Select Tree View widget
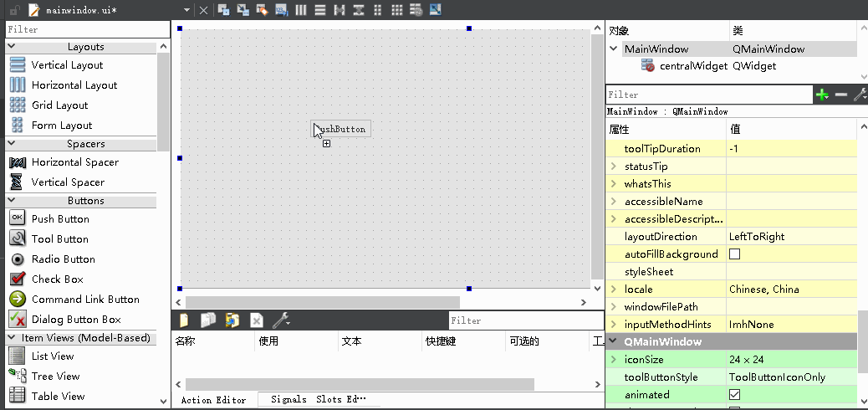The width and height of the screenshot is (868, 410). pyautogui.click(x=55, y=377)
